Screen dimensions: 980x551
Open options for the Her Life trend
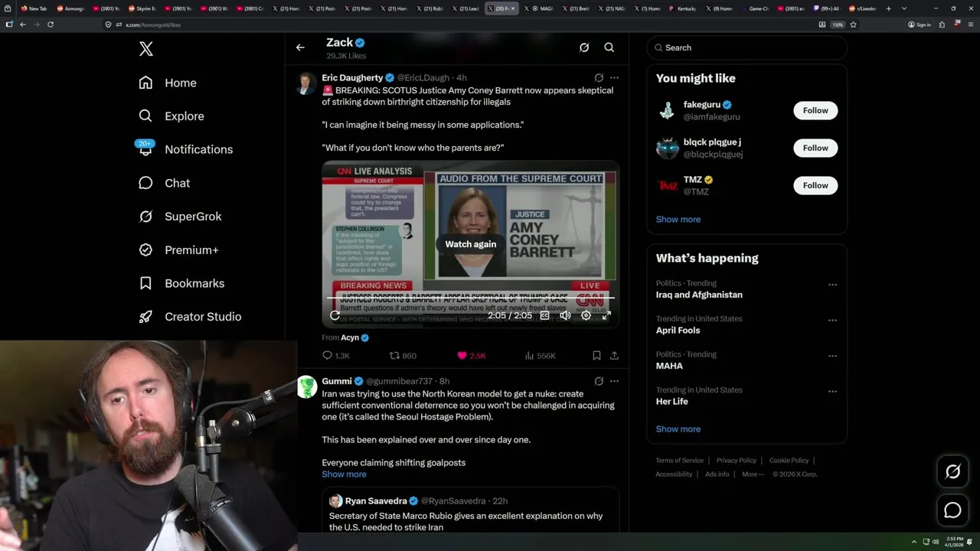832,391
